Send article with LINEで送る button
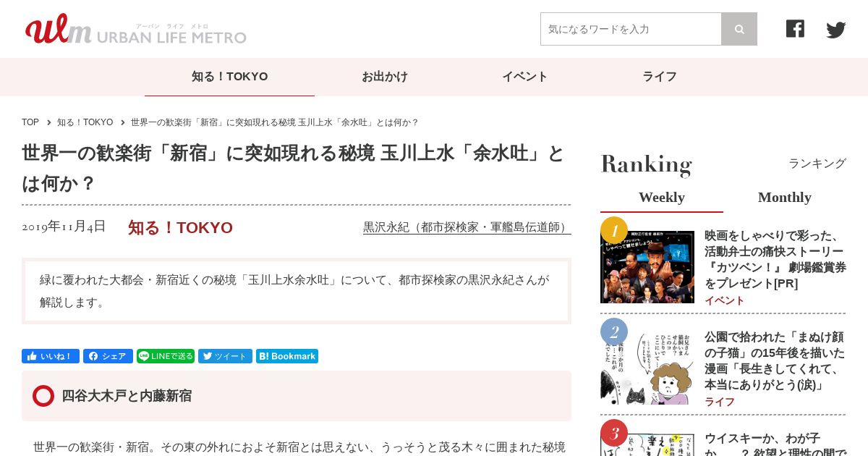The image size is (868, 456). coord(166,356)
